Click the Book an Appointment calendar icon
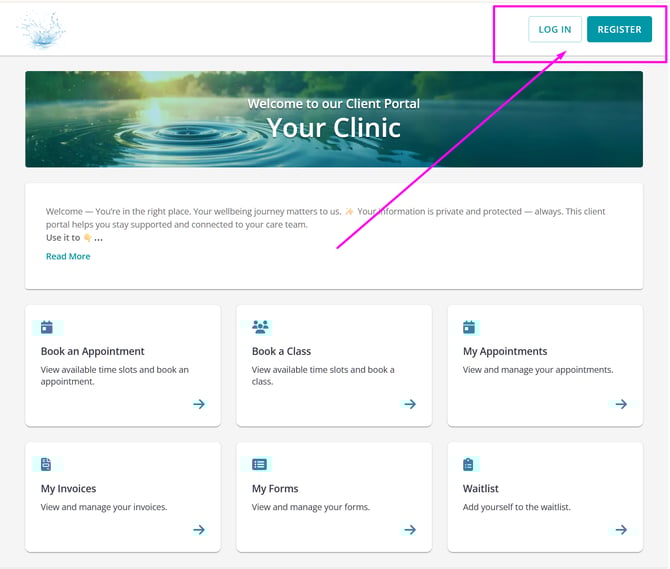Screen dimensions: 670x569 click(47, 327)
